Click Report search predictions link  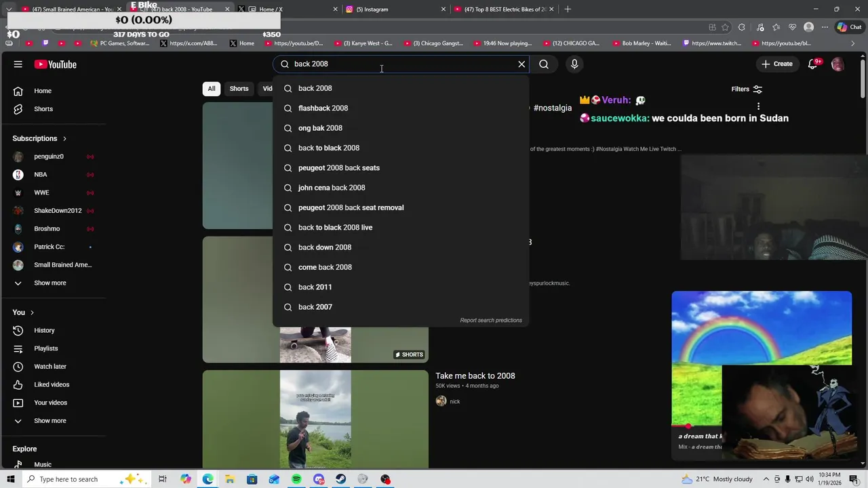(x=491, y=320)
